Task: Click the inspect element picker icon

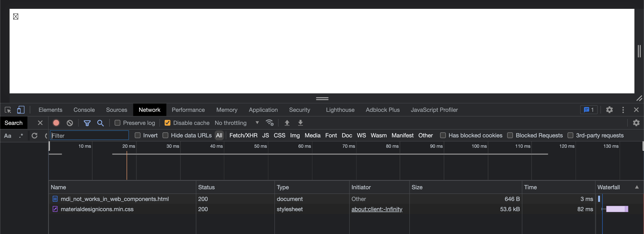Action: point(8,110)
